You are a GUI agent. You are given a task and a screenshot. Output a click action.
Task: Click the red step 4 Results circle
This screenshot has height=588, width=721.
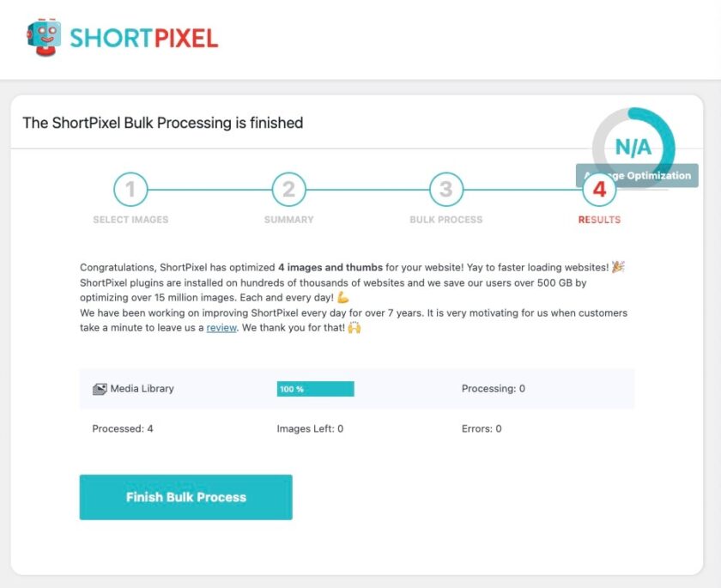tap(598, 190)
